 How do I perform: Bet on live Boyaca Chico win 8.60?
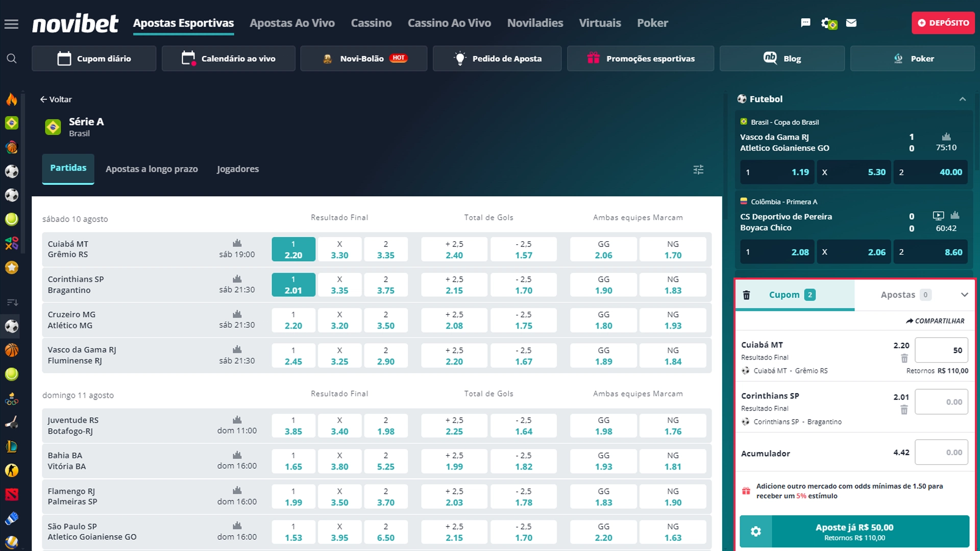(930, 252)
